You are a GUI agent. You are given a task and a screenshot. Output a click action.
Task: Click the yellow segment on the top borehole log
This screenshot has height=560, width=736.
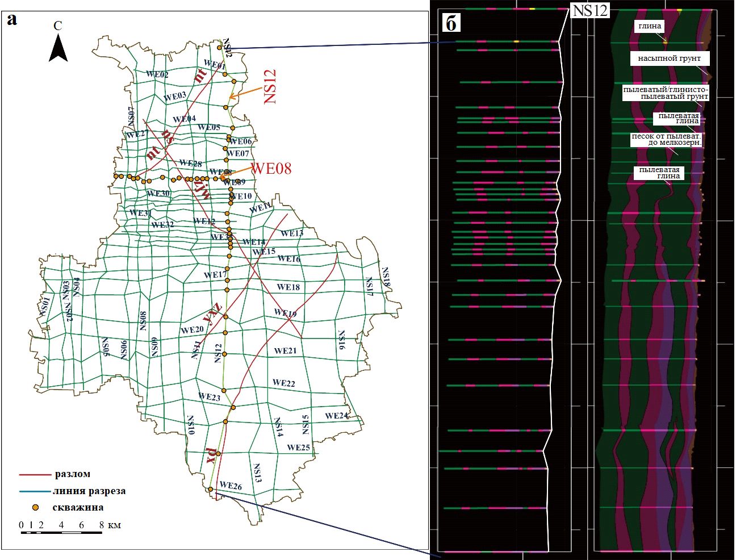click(x=516, y=41)
